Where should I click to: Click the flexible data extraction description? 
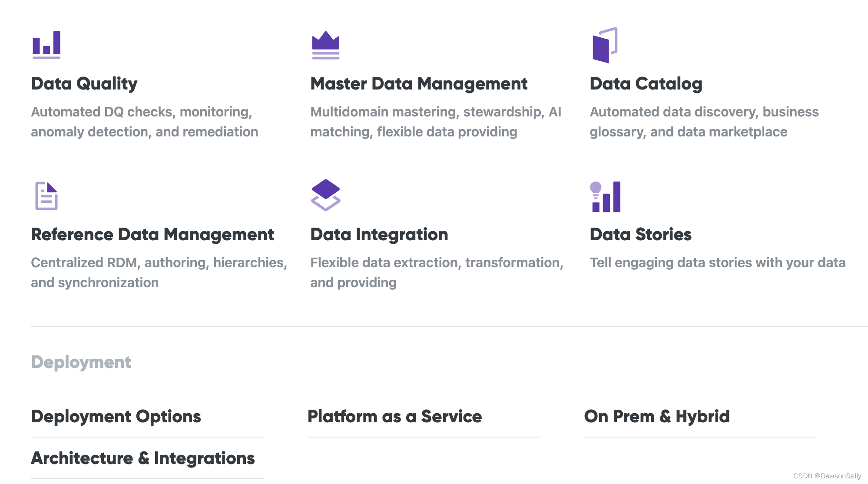(x=437, y=272)
